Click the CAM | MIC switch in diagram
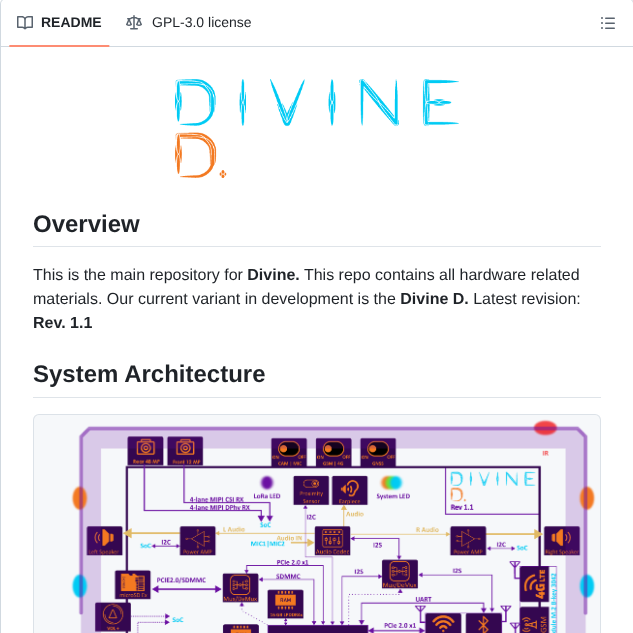Image resolution: width=633 pixels, height=633 pixels. point(289,452)
